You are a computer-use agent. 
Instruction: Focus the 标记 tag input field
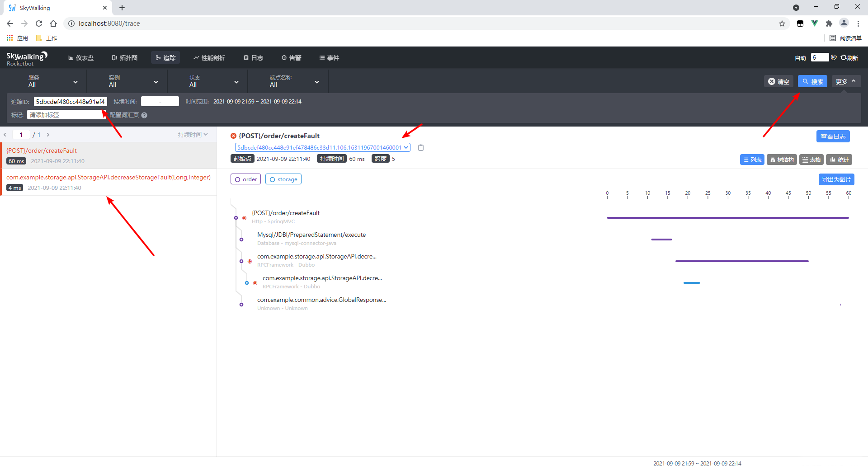point(66,115)
